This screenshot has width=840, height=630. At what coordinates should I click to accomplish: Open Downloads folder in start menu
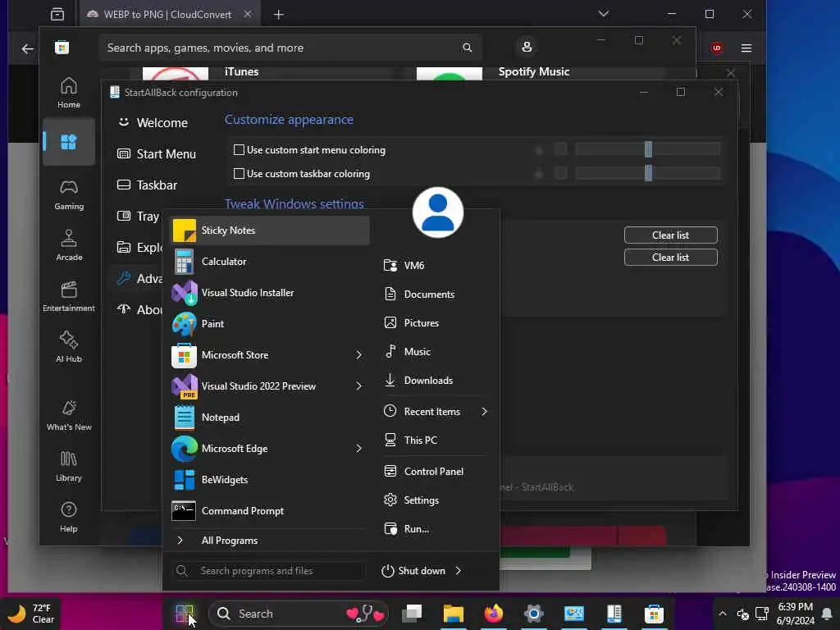(x=435, y=381)
